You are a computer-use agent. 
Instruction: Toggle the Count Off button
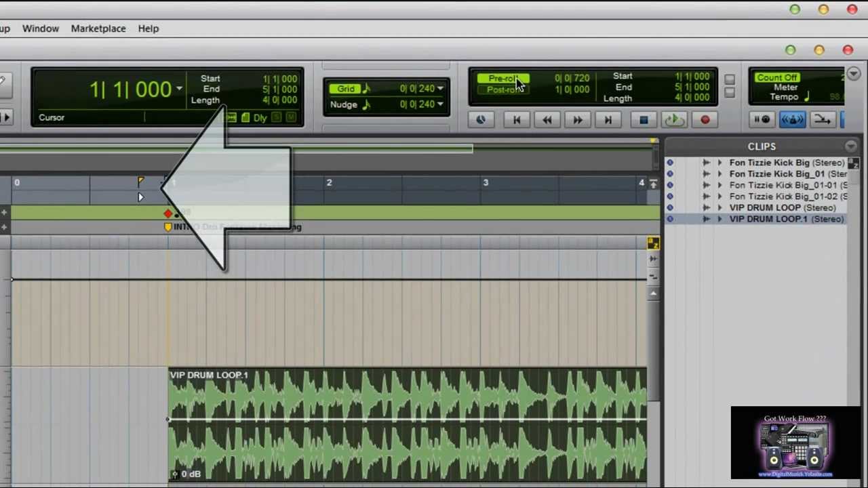pyautogui.click(x=777, y=77)
